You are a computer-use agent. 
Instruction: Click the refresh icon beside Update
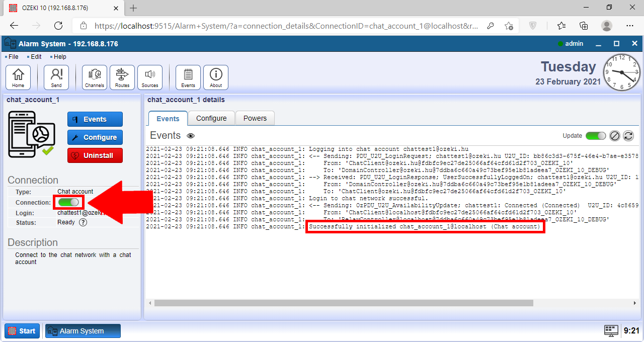pyautogui.click(x=628, y=136)
